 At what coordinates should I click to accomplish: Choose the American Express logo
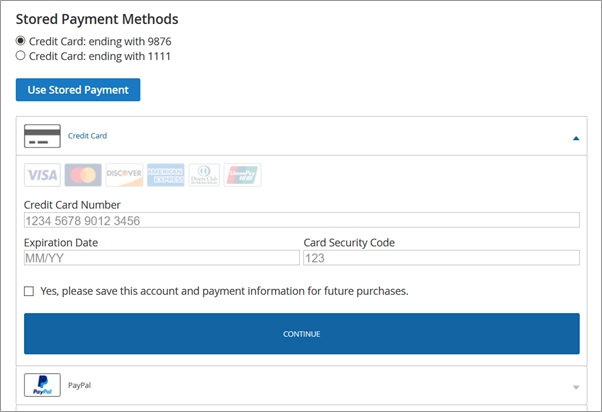[x=165, y=176]
